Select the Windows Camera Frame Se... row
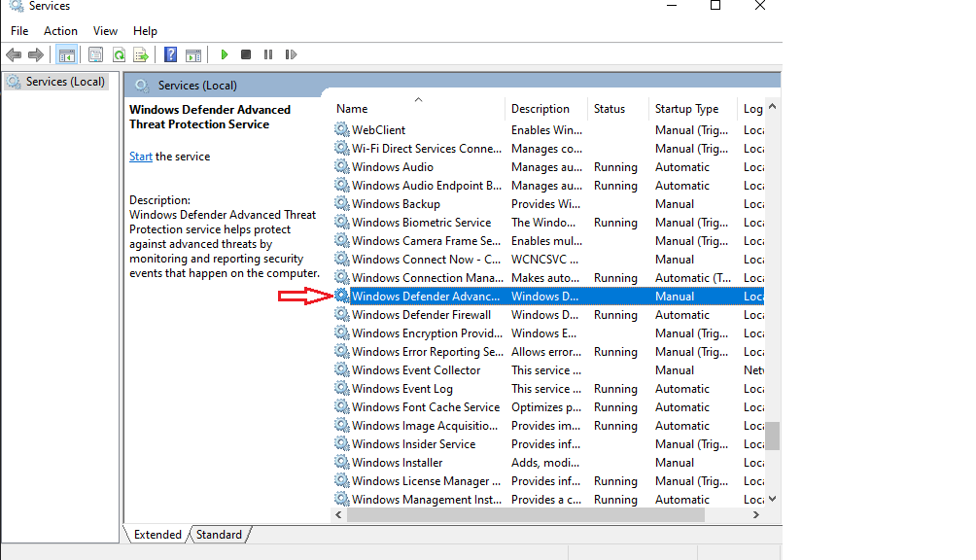This screenshot has height=560, width=976. 549,240
